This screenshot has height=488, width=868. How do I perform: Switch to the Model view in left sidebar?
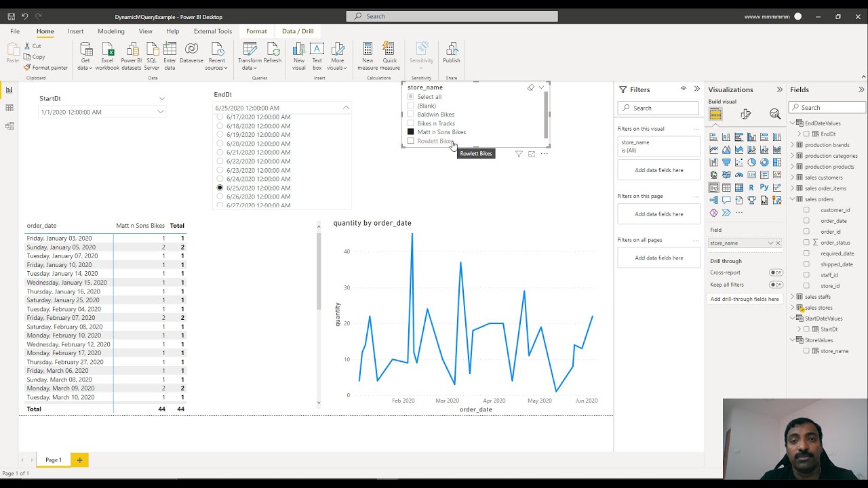click(x=9, y=126)
